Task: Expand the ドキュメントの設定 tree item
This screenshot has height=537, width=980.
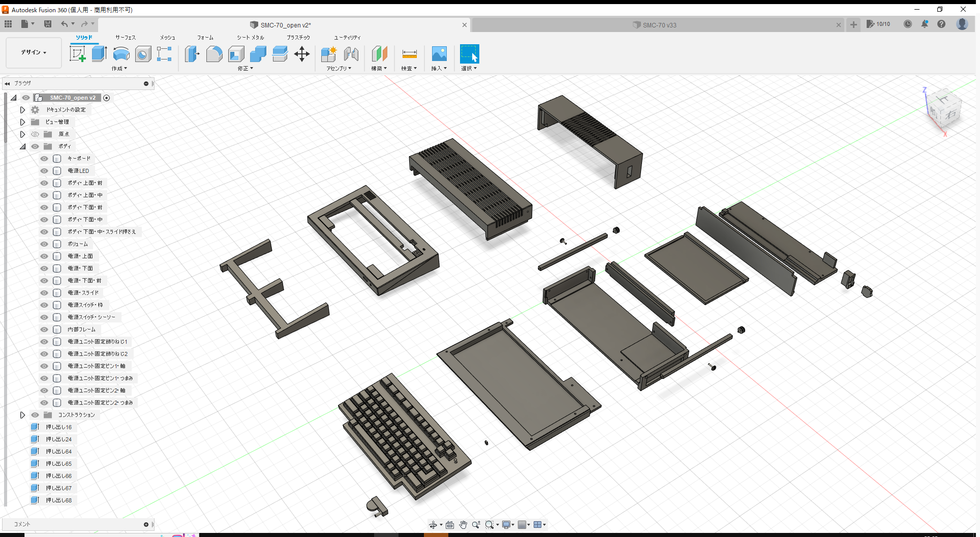Action: [22, 109]
